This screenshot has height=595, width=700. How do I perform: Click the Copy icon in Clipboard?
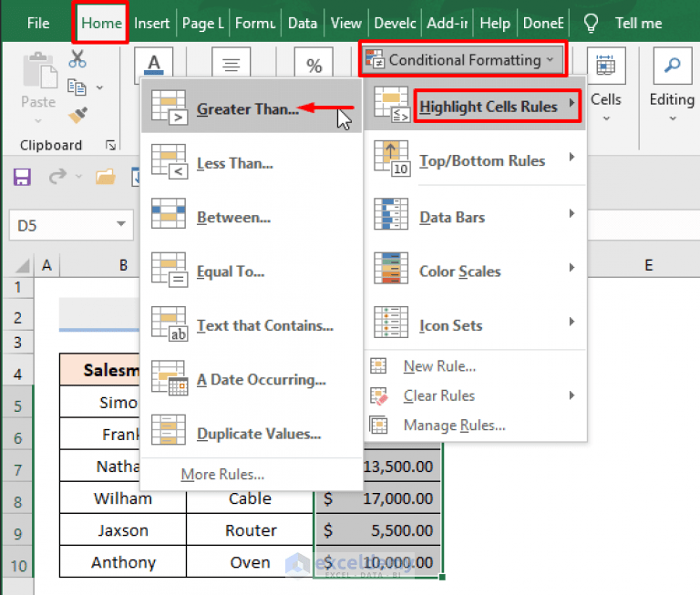click(x=77, y=87)
